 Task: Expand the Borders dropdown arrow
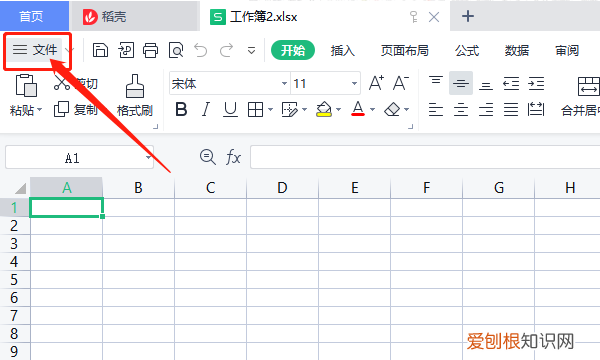[x=271, y=110]
